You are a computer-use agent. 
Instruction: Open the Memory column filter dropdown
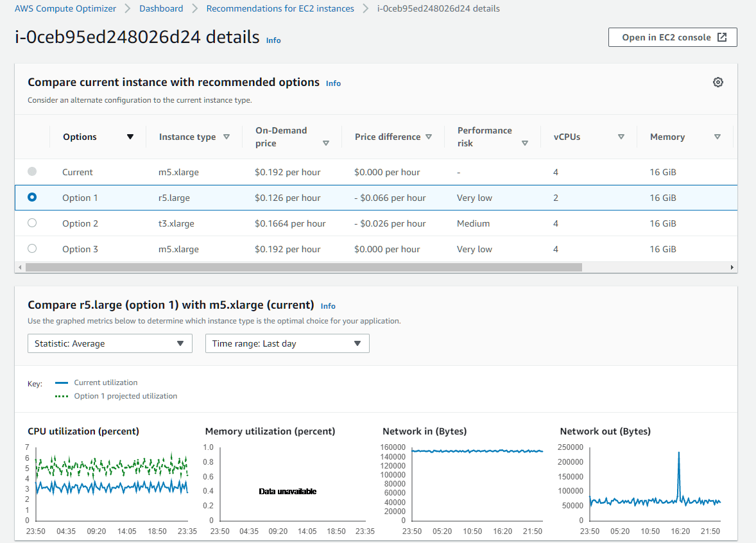[x=717, y=137]
